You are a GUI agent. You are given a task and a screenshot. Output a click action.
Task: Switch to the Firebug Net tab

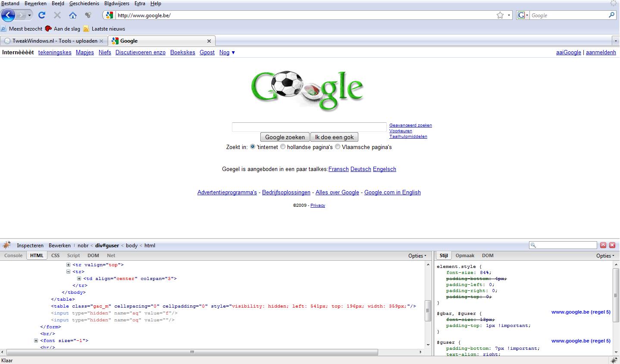[111, 255]
